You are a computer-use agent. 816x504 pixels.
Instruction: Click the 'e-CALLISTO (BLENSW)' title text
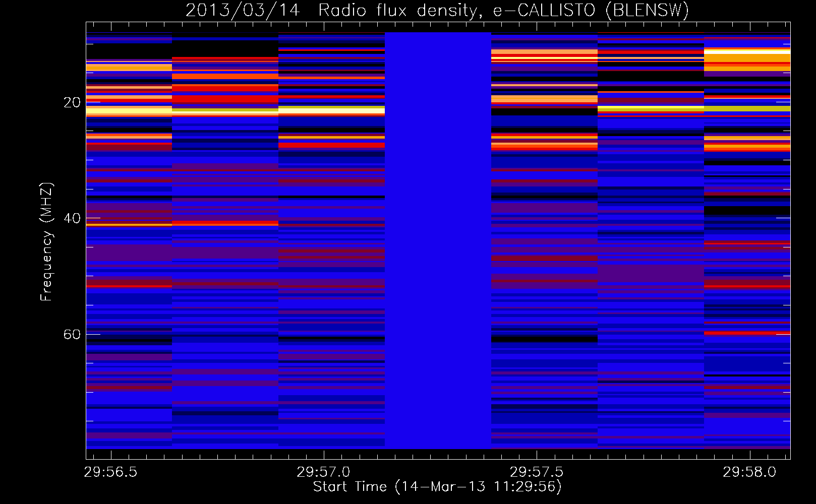coord(591,11)
